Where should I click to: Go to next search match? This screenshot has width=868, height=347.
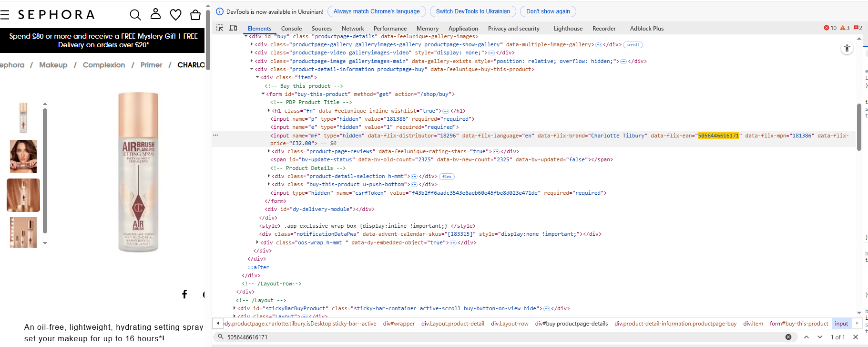tap(820, 337)
